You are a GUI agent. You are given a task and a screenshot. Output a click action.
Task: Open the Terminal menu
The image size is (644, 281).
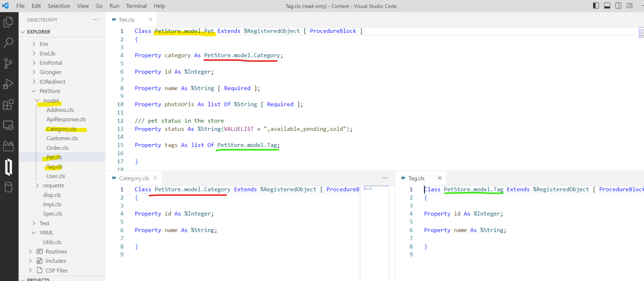pyautogui.click(x=136, y=6)
